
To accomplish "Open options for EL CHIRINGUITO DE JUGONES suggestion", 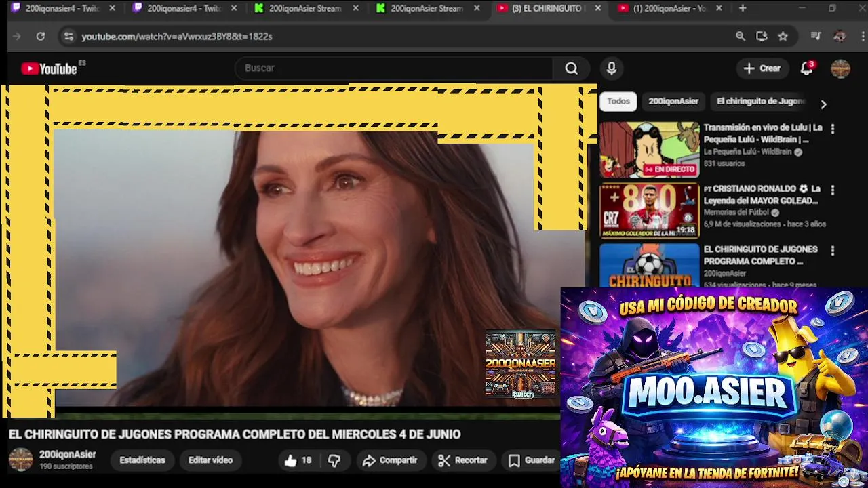I will point(832,251).
